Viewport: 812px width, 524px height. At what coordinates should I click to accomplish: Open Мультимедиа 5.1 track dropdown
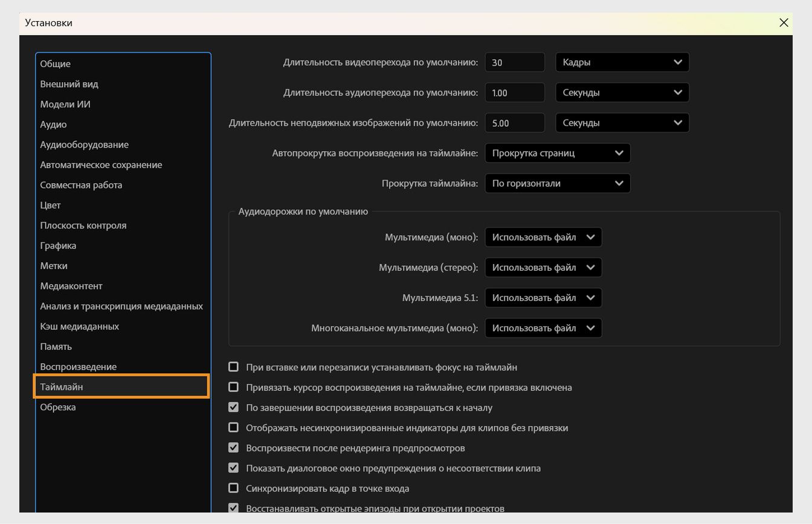coord(544,298)
